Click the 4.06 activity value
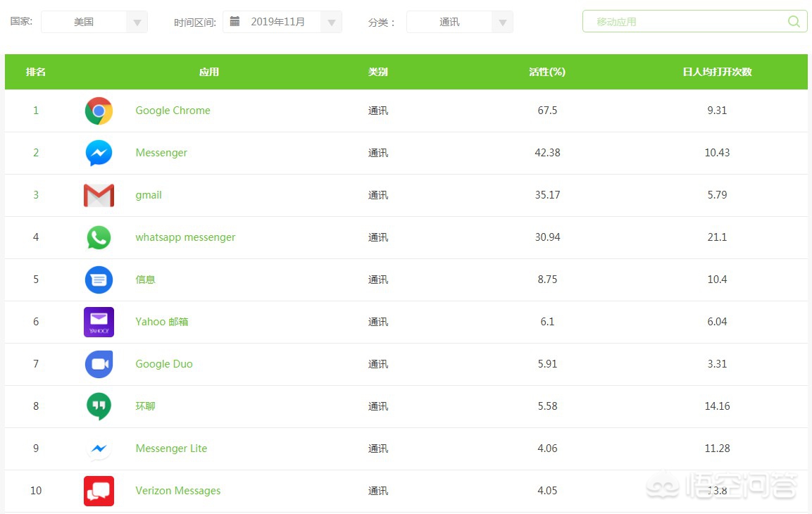The width and height of the screenshot is (812, 514). tap(547, 449)
